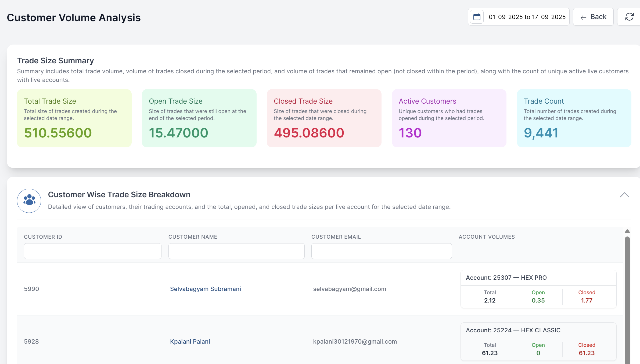The image size is (640, 364).
Task: Click the value 510.55600
Action: coord(58,133)
